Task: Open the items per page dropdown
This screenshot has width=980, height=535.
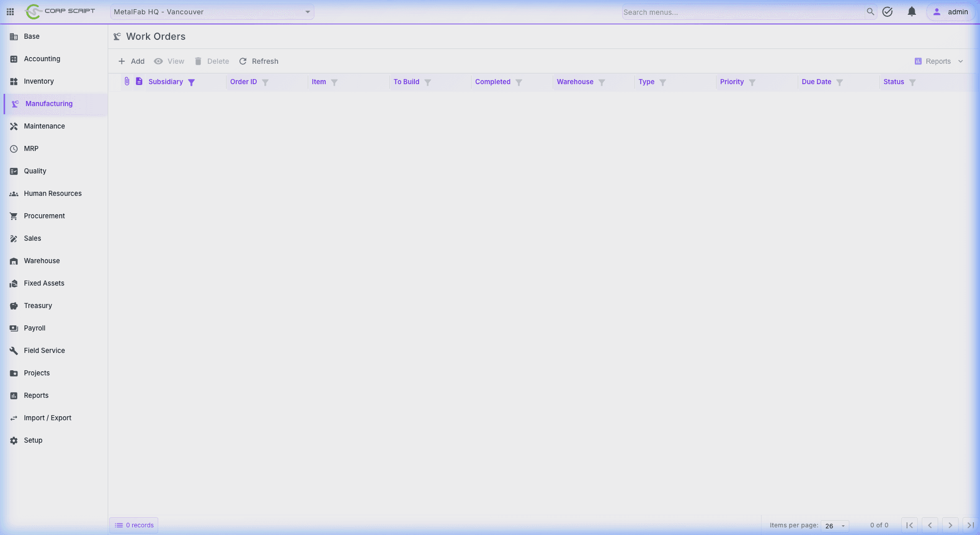Action: click(834, 526)
